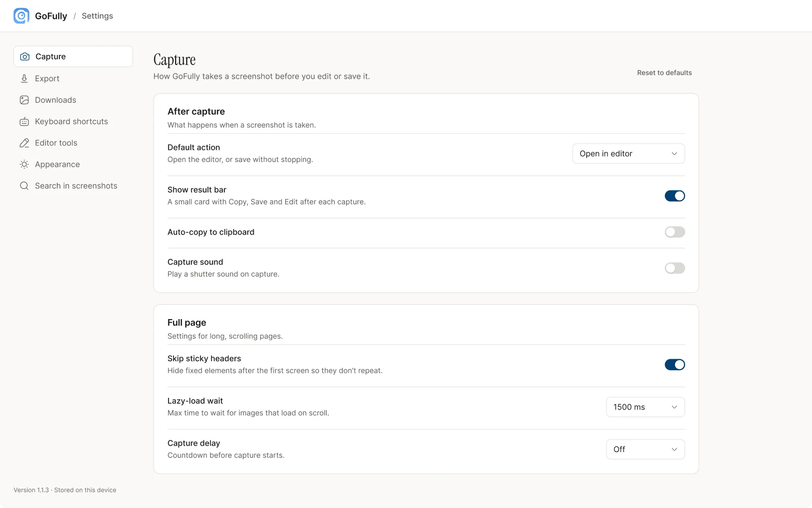Open Search in screenshots settings
This screenshot has width=812, height=508.
click(x=73, y=186)
